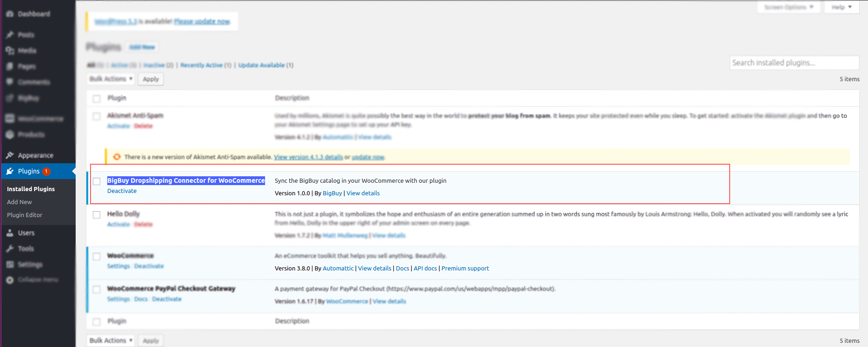Toggle select-all checkbox in table header
The image size is (868, 347).
tap(97, 98)
